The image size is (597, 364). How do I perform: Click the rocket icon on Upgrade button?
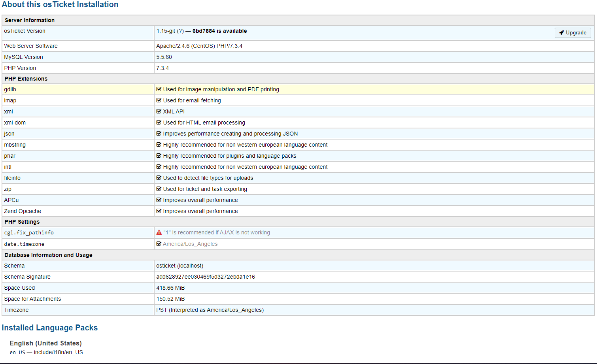point(561,33)
